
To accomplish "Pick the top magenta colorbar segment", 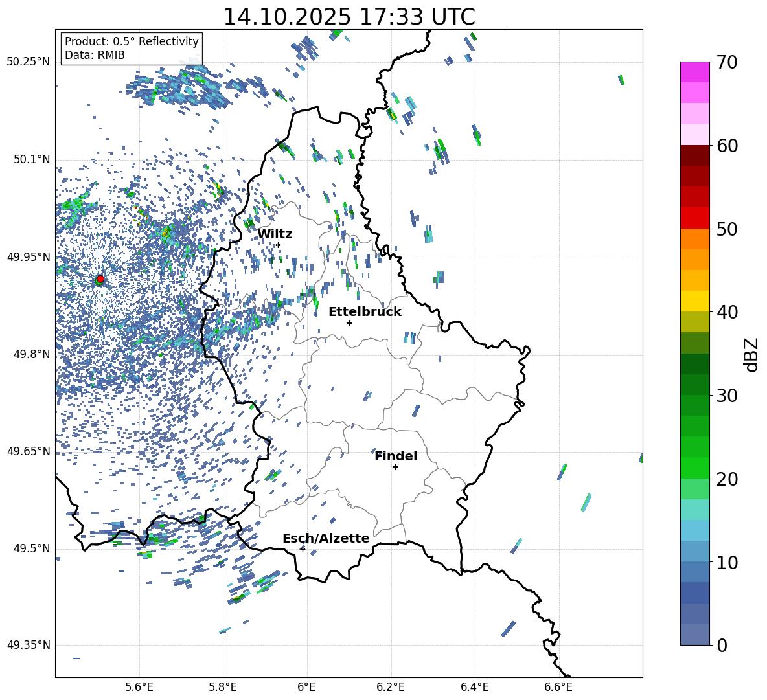I will click(x=695, y=72).
